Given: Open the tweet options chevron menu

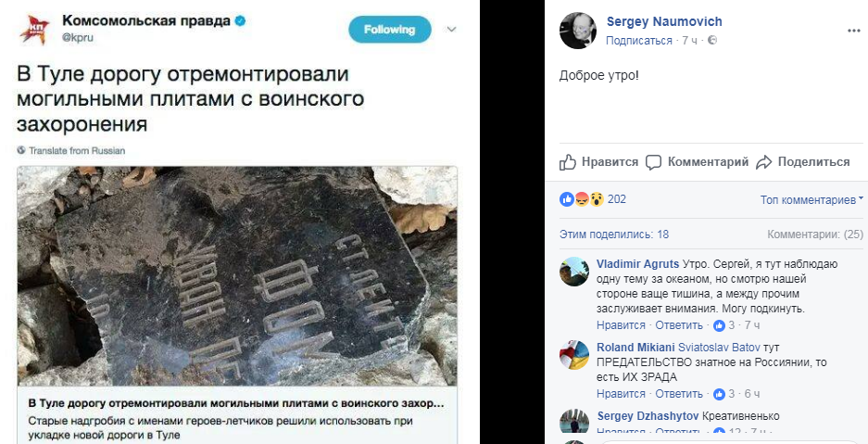Looking at the screenshot, I should [452, 30].
